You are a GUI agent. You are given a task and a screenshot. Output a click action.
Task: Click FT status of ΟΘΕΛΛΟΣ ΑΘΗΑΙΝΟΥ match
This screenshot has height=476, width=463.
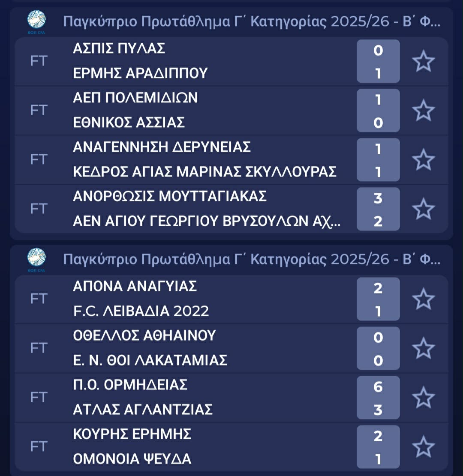pyautogui.click(x=39, y=348)
